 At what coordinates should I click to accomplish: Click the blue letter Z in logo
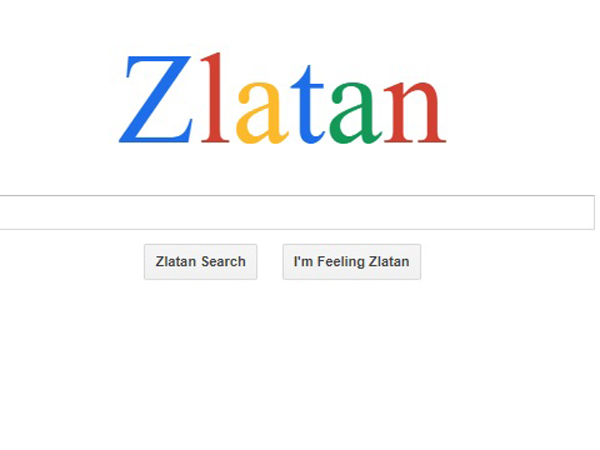coord(155,99)
